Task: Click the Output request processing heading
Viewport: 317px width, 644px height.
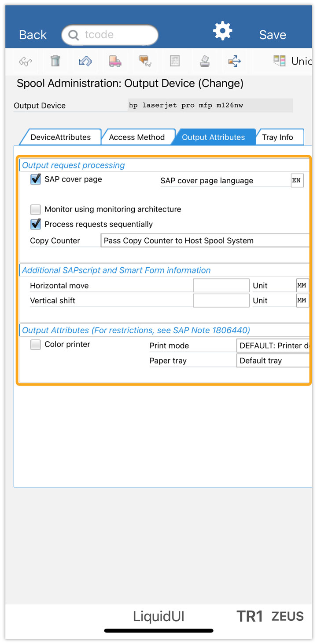Action: [x=74, y=165]
